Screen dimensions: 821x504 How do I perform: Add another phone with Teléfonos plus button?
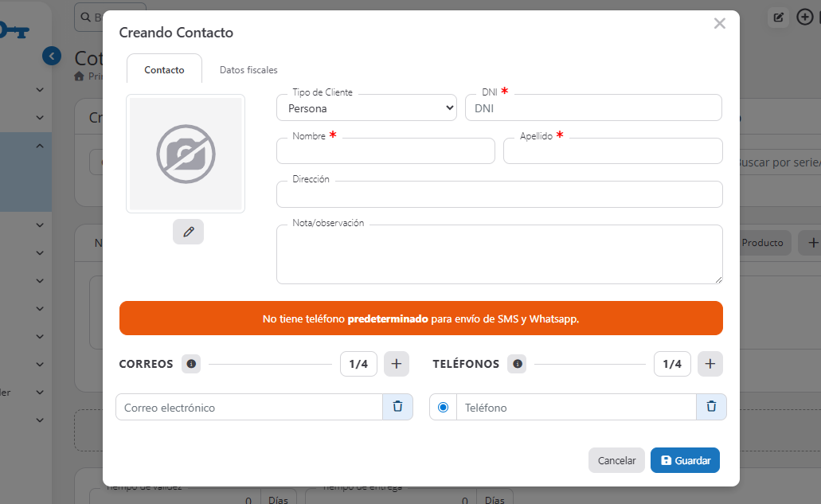(710, 364)
